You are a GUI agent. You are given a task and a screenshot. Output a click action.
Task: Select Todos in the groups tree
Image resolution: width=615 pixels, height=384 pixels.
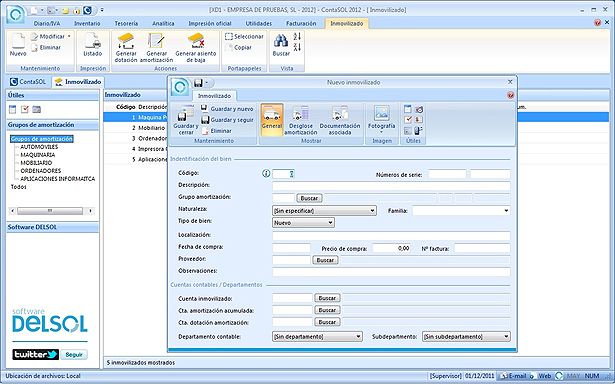pyautogui.click(x=18, y=187)
